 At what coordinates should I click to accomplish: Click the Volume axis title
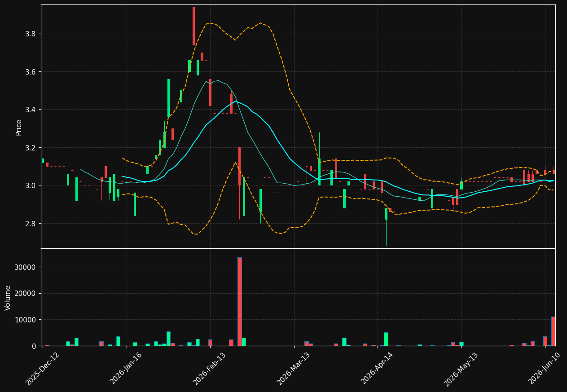click(8, 298)
